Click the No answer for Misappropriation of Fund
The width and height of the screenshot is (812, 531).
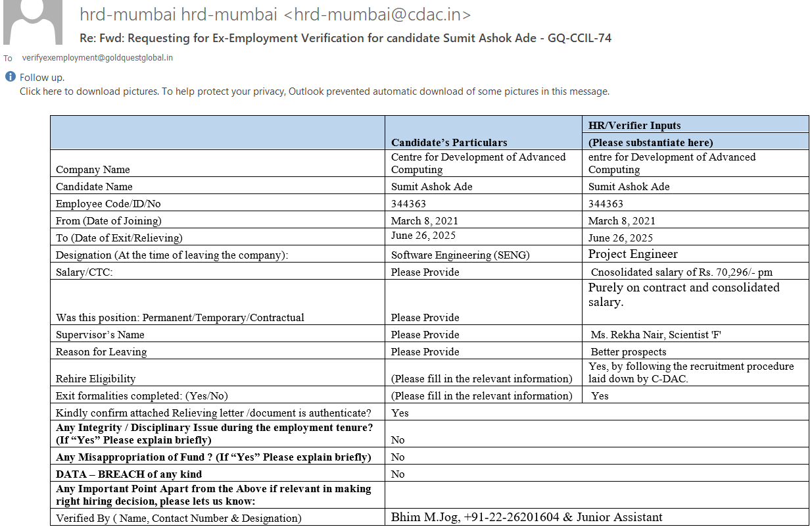398,457
